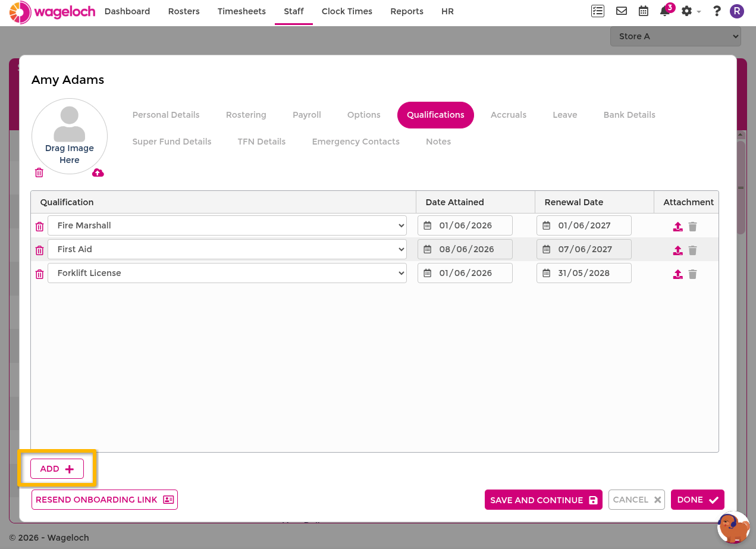
Task: Select the Qualifications tab
Action: [x=435, y=115]
